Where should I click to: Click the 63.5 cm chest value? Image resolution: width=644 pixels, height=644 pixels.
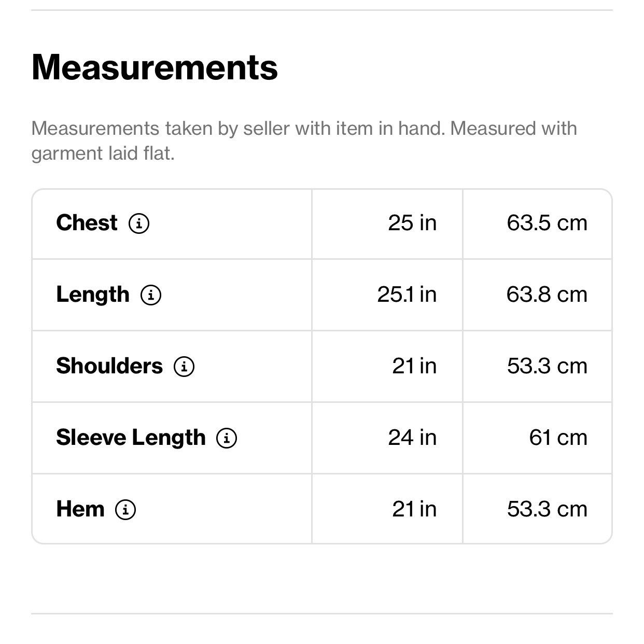(x=547, y=223)
